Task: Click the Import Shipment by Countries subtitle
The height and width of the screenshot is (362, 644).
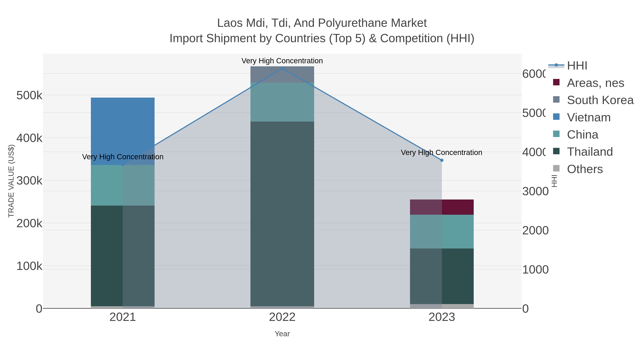Action: click(x=322, y=38)
